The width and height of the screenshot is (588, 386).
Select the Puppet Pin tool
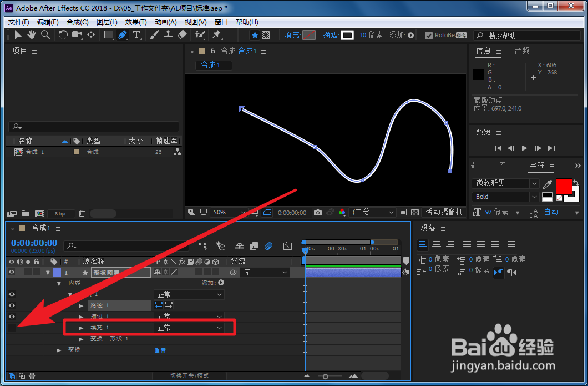click(x=217, y=35)
